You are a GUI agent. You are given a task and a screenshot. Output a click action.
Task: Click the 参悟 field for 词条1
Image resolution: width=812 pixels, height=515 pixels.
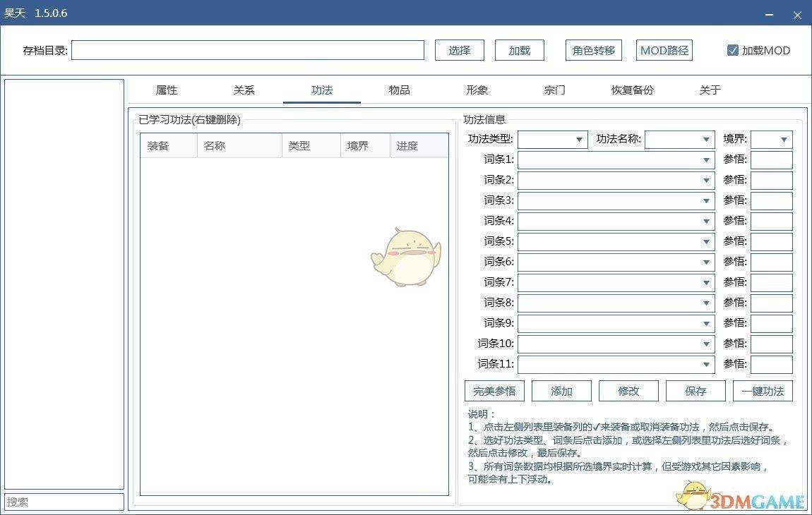coord(772,160)
